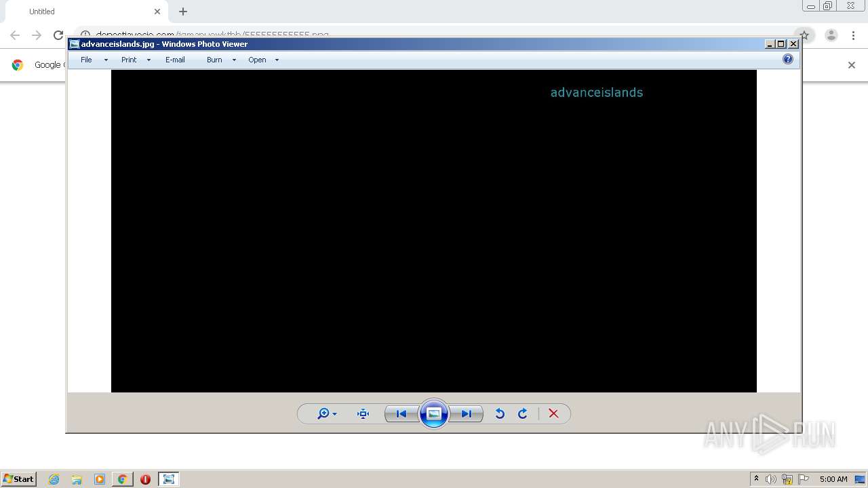Open Opera icon in taskbar
The image size is (868, 488).
145,479
